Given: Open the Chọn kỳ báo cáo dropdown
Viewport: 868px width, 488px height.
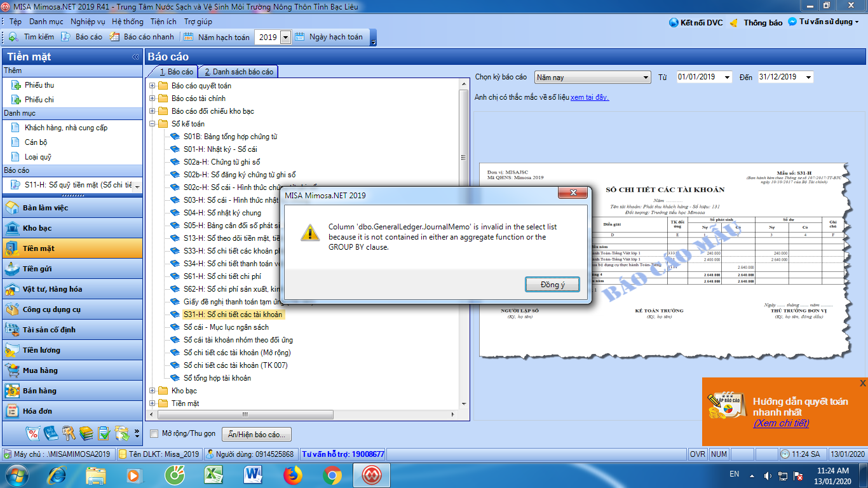Looking at the screenshot, I should [646, 78].
